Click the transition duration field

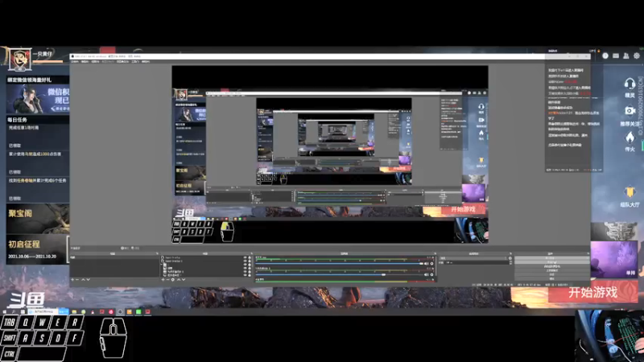[x=477, y=263]
